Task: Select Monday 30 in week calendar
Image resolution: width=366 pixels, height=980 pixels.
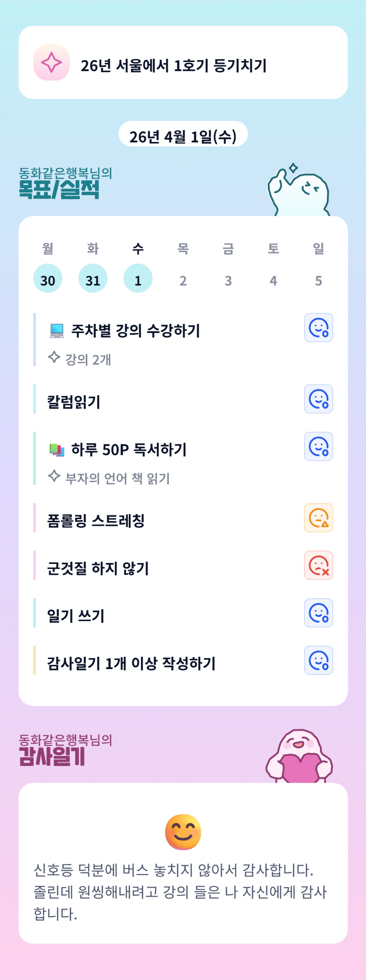Action: 48,279
